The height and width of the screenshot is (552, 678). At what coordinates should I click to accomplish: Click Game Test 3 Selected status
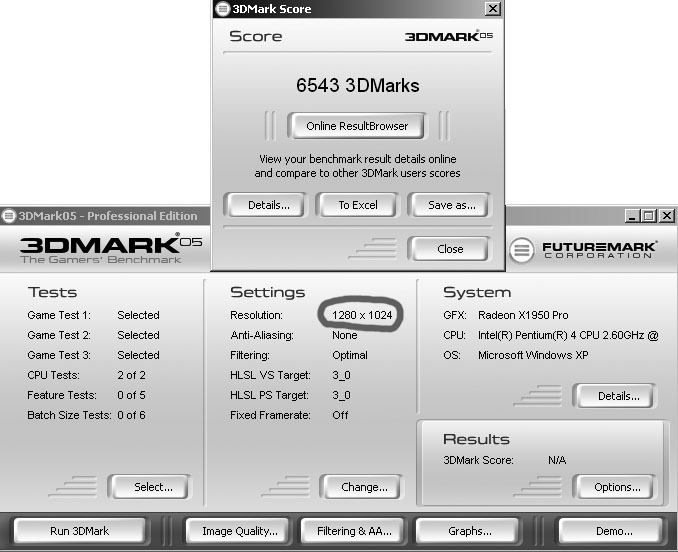(138, 355)
